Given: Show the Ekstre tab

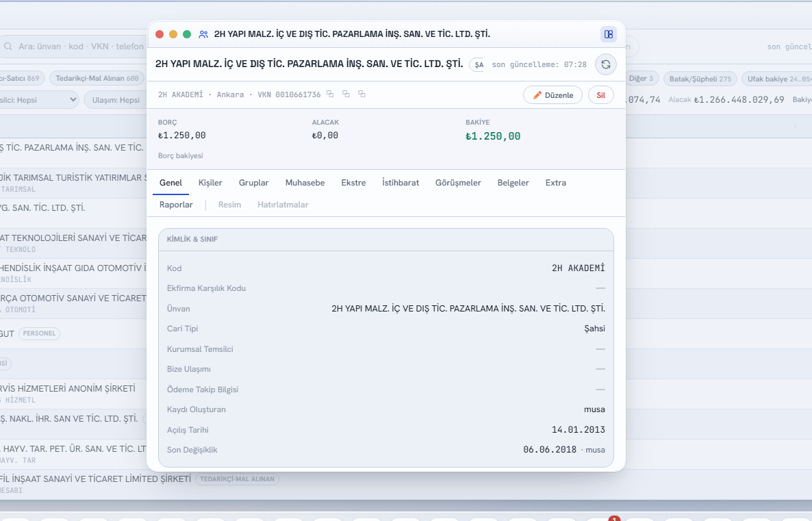Looking at the screenshot, I should point(354,183).
